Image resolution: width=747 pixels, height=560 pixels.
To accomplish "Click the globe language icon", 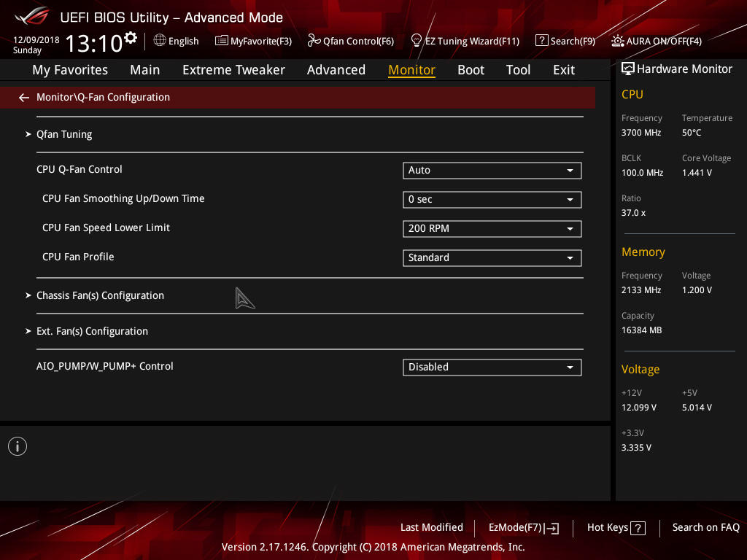I will pyautogui.click(x=160, y=41).
